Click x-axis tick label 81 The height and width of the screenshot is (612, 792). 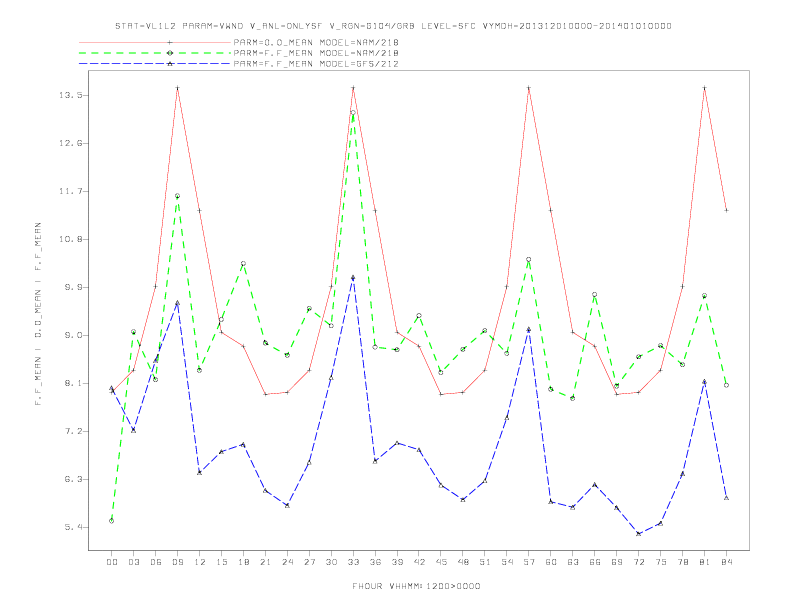click(x=705, y=562)
